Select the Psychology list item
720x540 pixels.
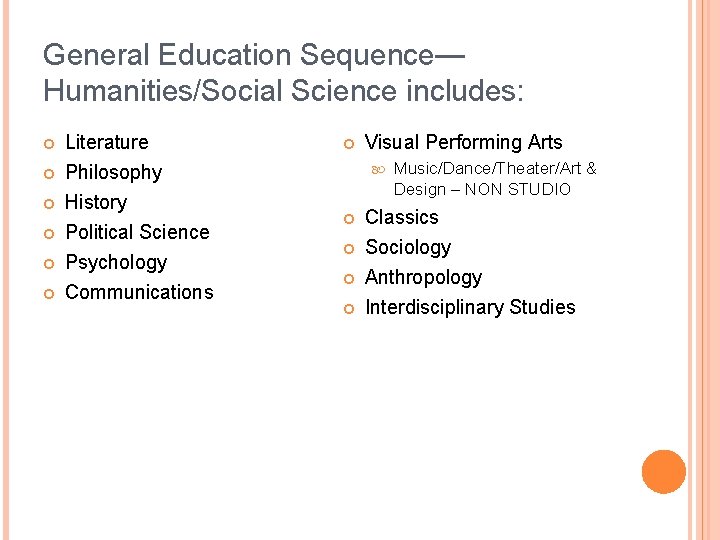click(x=116, y=262)
